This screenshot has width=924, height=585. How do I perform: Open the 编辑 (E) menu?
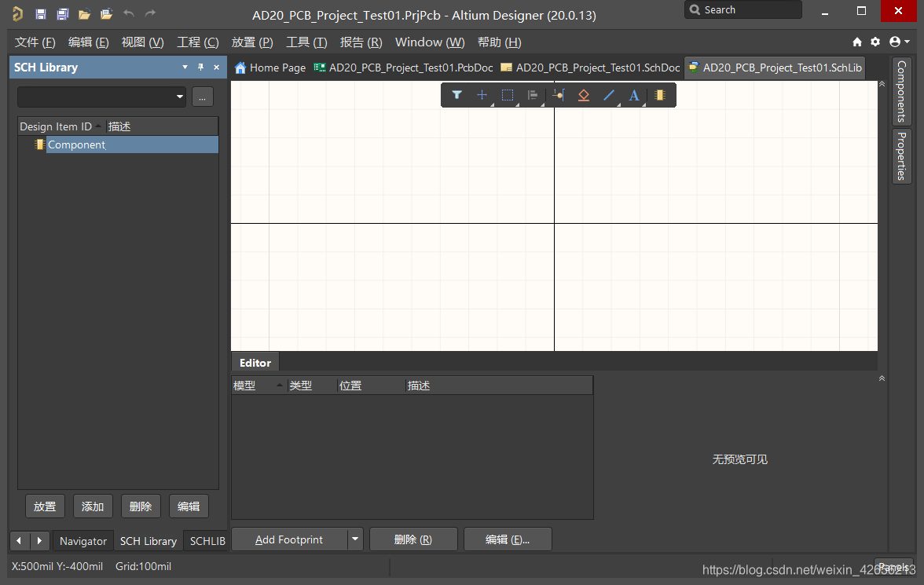88,42
